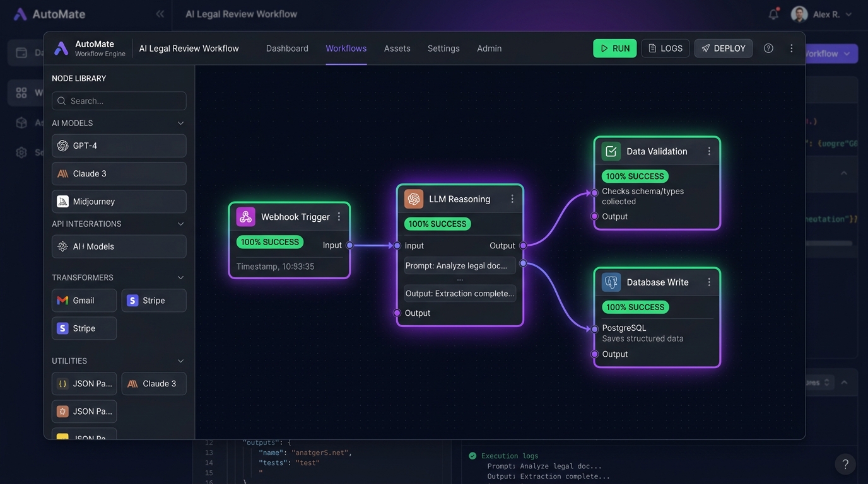
Task: Open the round question mark help button
Action: coord(845,464)
